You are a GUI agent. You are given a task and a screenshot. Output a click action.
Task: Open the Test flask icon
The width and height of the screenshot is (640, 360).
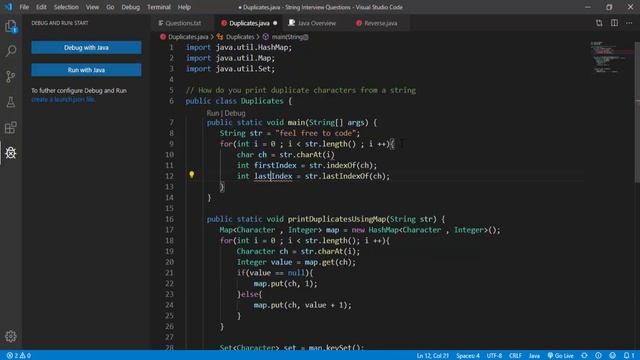[11, 102]
